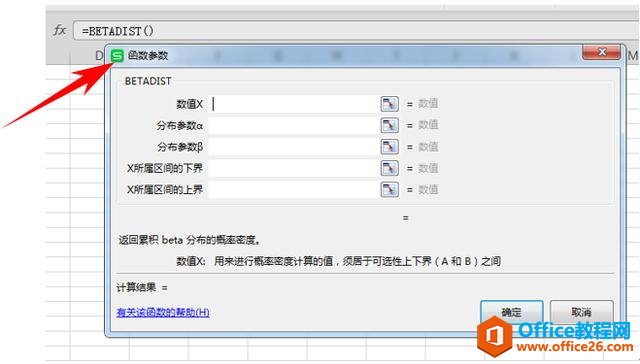Click the range selector icon for 分布参数β
640x364 pixels.
point(389,146)
